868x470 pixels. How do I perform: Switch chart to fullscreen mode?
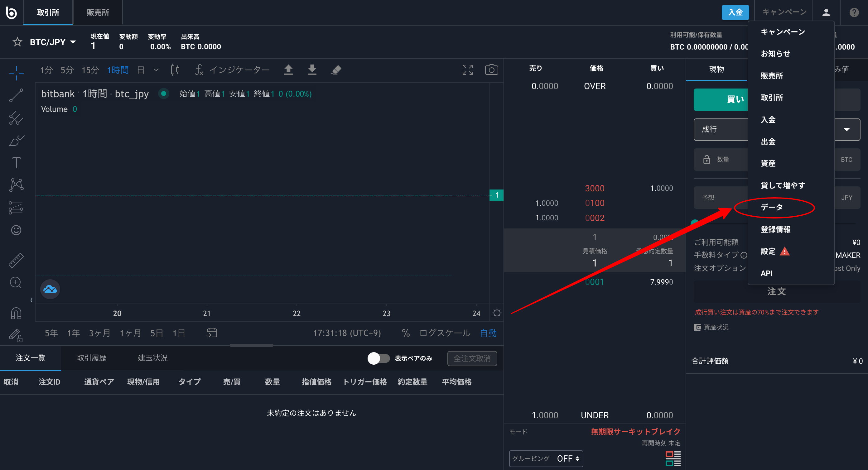[x=467, y=70]
